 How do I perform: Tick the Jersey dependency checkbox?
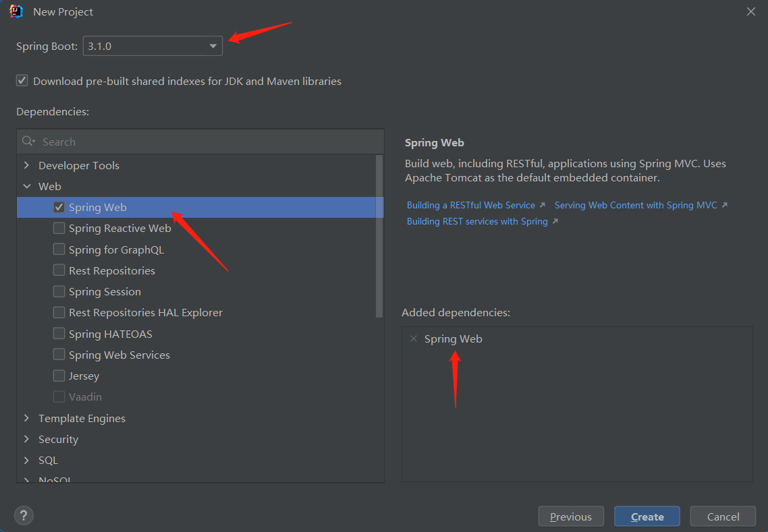59,376
